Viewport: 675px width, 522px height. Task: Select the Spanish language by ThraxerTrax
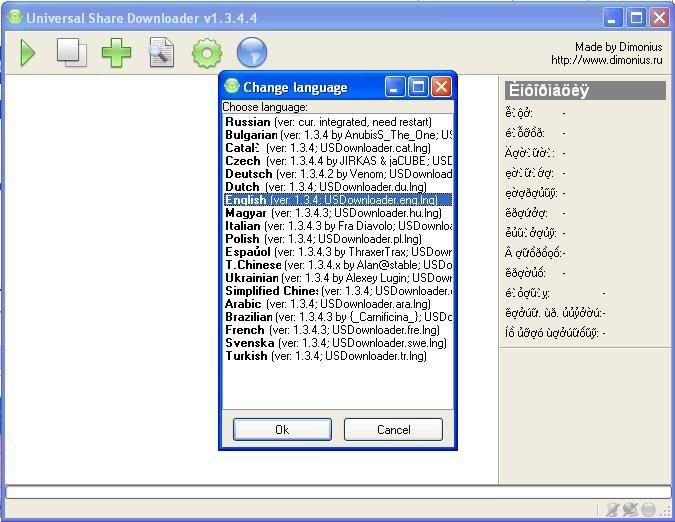pos(338,252)
